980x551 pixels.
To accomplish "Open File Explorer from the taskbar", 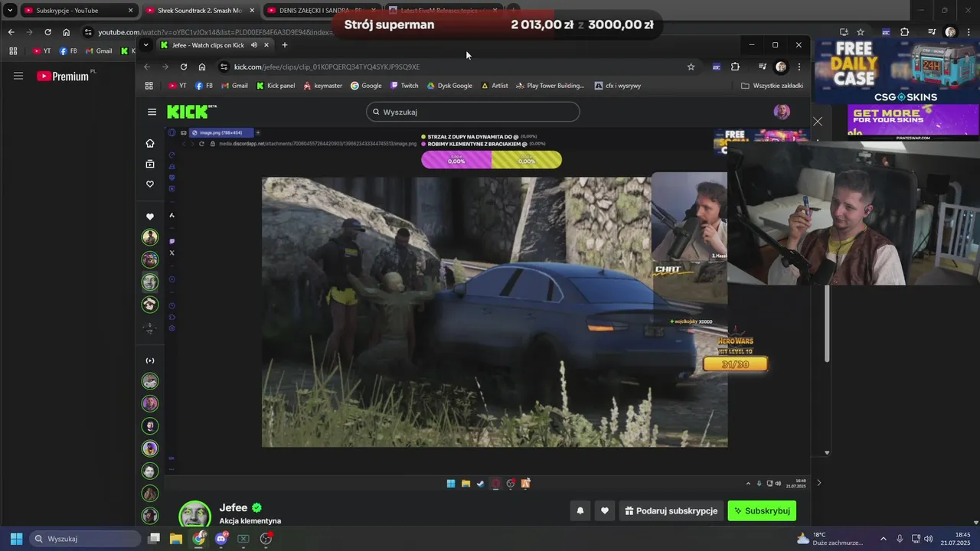I will click(176, 539).
